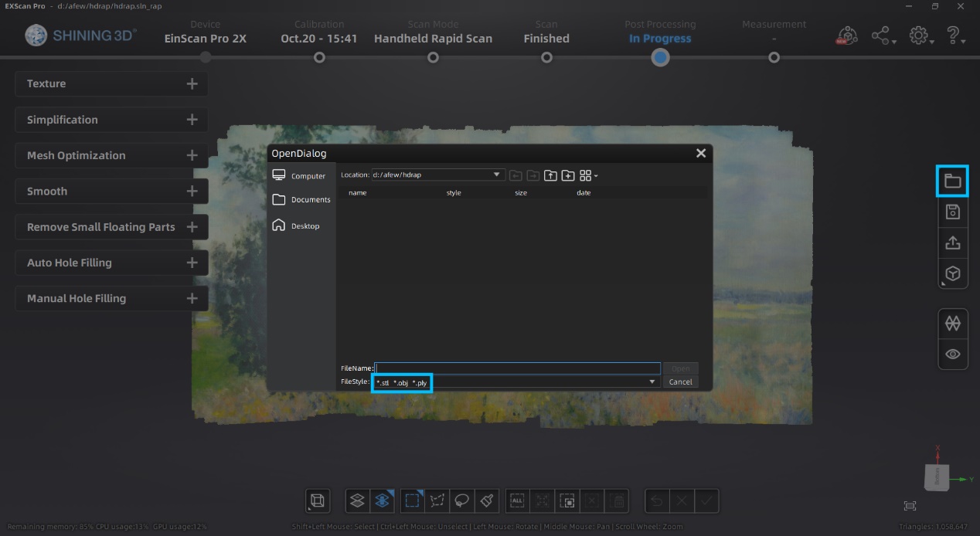Close the OpenDialog window

701,153
